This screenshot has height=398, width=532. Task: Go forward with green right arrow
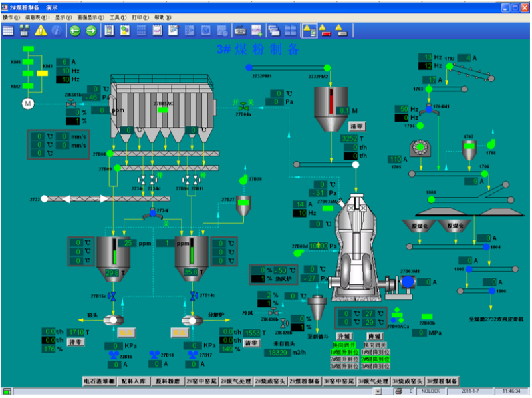[91, 31]
